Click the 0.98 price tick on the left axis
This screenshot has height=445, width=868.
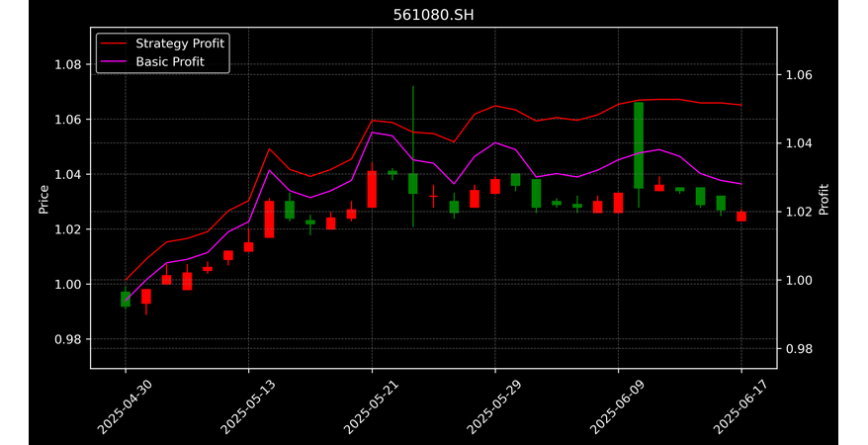68,339
